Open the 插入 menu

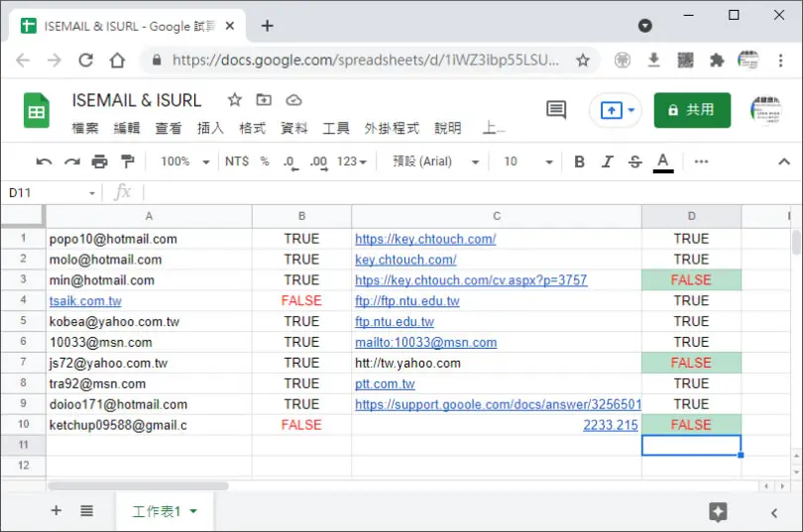click(x=210, y=128)
